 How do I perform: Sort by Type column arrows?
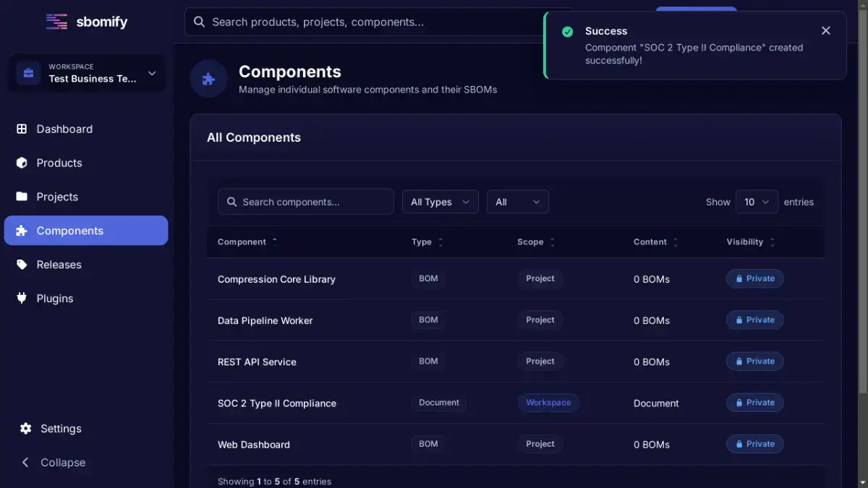tap(441, 242)
